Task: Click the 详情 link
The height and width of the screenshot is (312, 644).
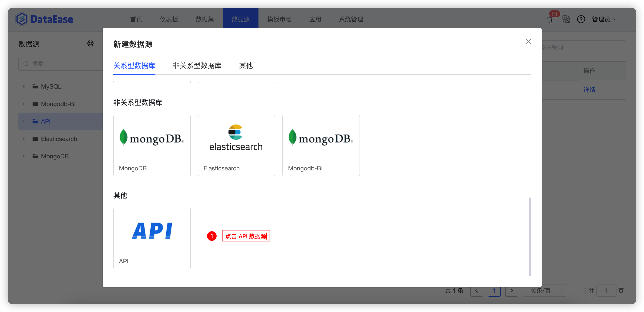Action: pos(589,90)
